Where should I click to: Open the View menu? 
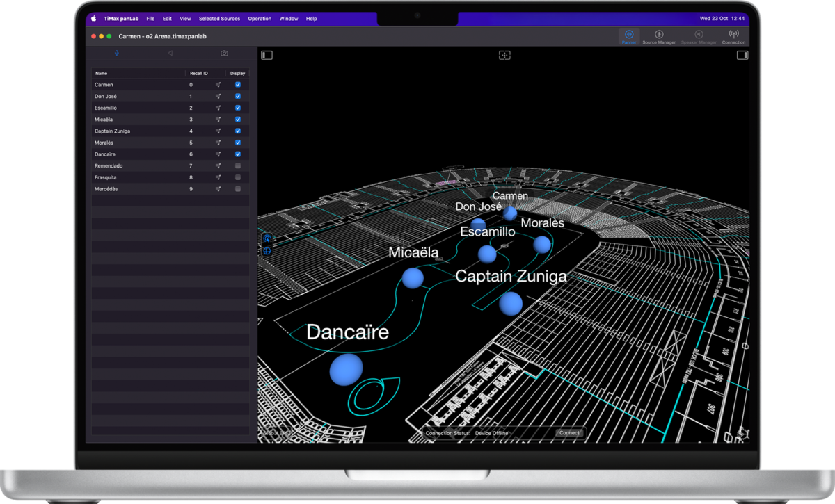click(185, 19)
